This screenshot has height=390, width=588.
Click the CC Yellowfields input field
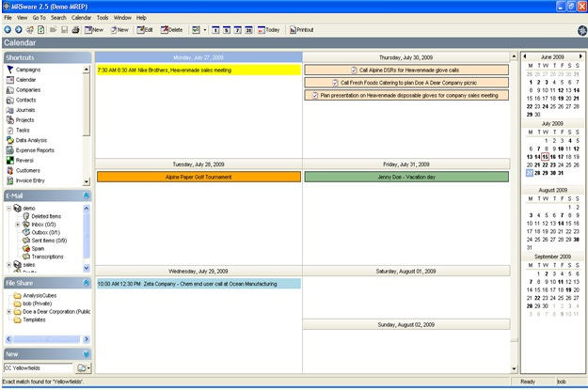[38, 368]
